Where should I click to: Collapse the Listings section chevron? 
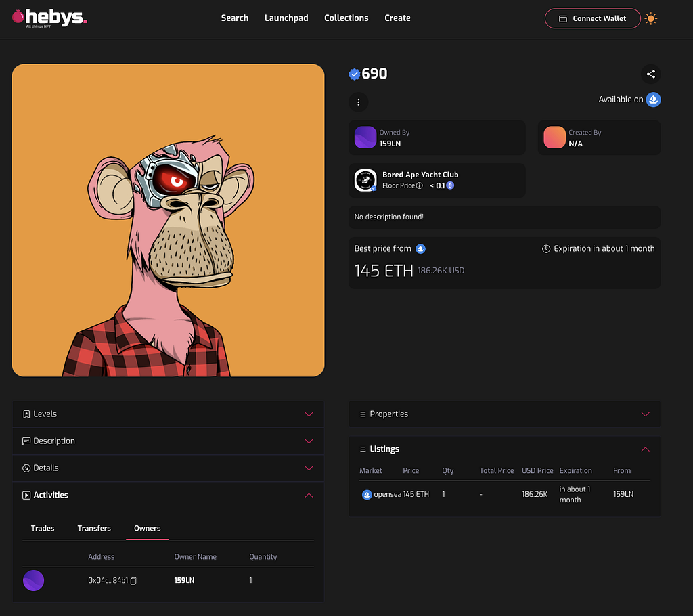tap(645, 449)
